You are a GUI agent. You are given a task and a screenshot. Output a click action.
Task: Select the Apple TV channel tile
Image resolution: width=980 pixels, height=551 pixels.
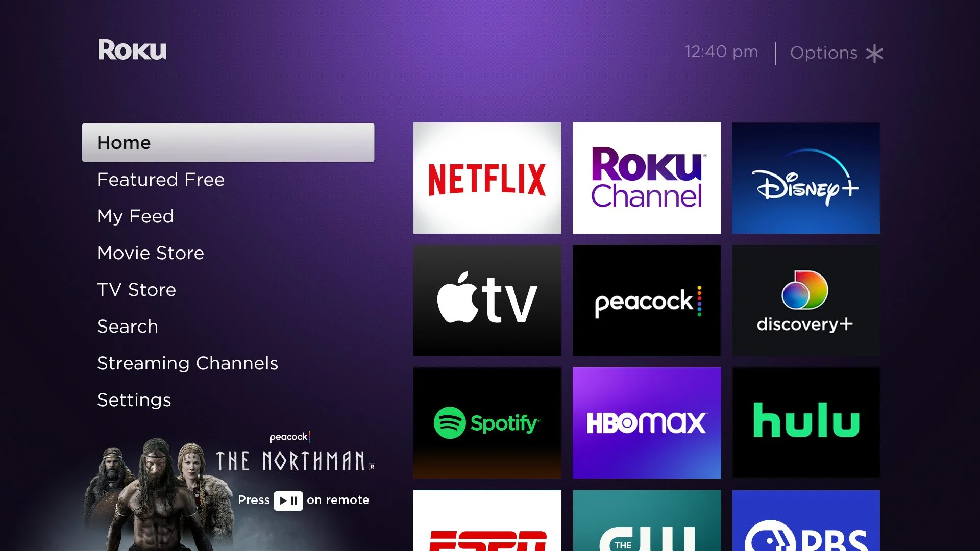pos(487,300)
